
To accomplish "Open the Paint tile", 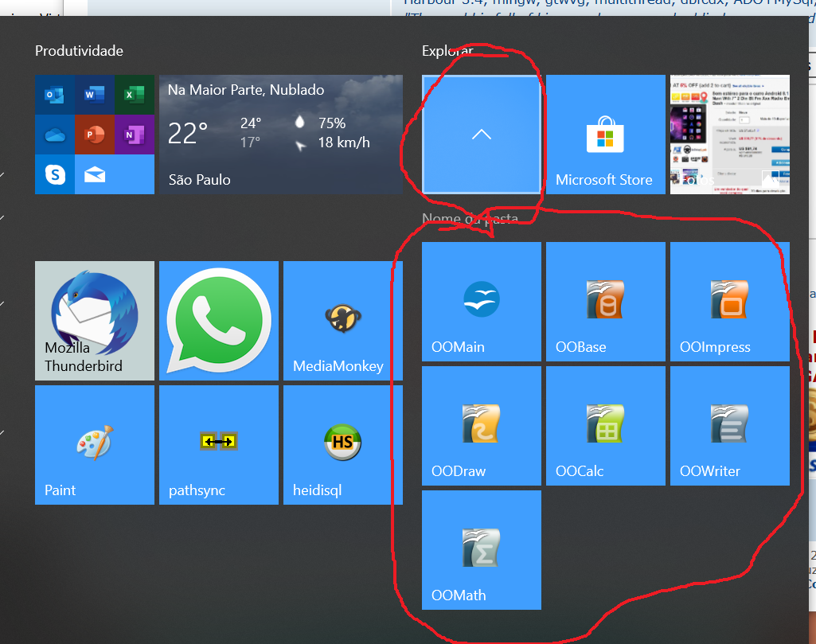I will [94, 445].
